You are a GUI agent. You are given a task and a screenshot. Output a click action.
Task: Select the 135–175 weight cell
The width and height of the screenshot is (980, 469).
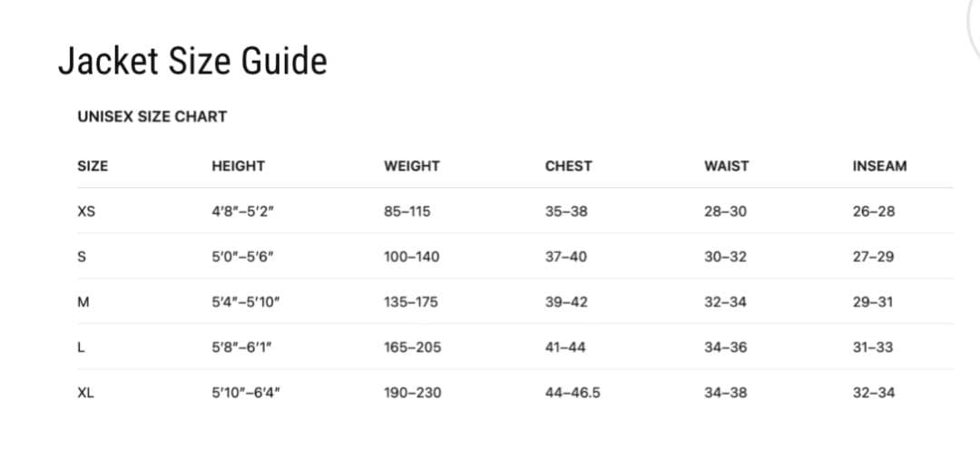pos(411,302)
